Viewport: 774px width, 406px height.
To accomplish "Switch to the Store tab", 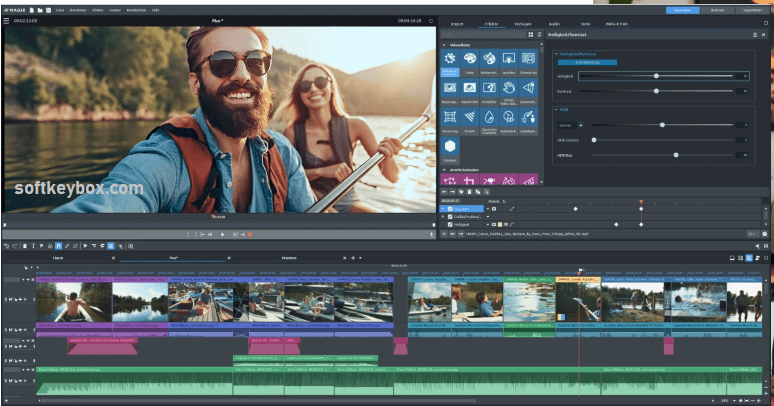I will (x=585, y=24).
